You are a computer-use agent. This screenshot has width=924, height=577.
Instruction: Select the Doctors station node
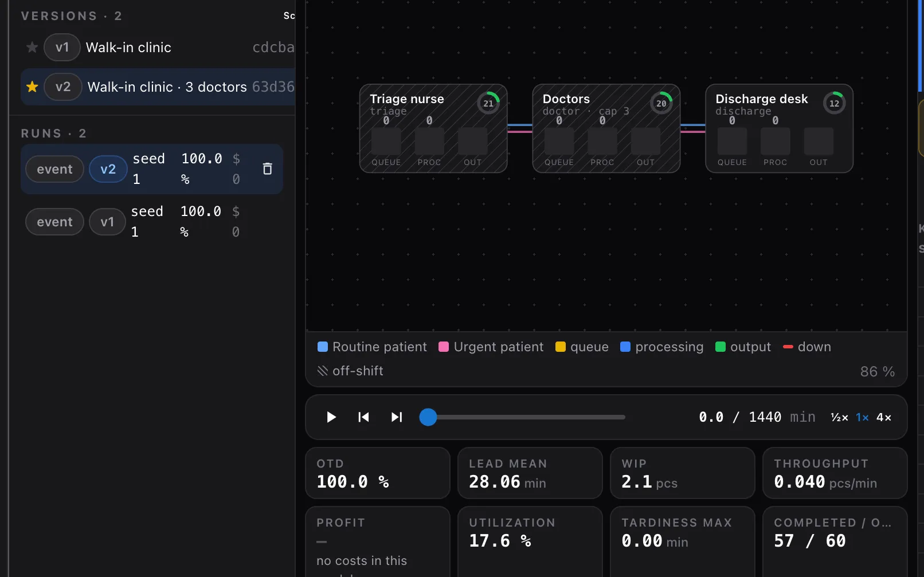(x=606, y=128)
